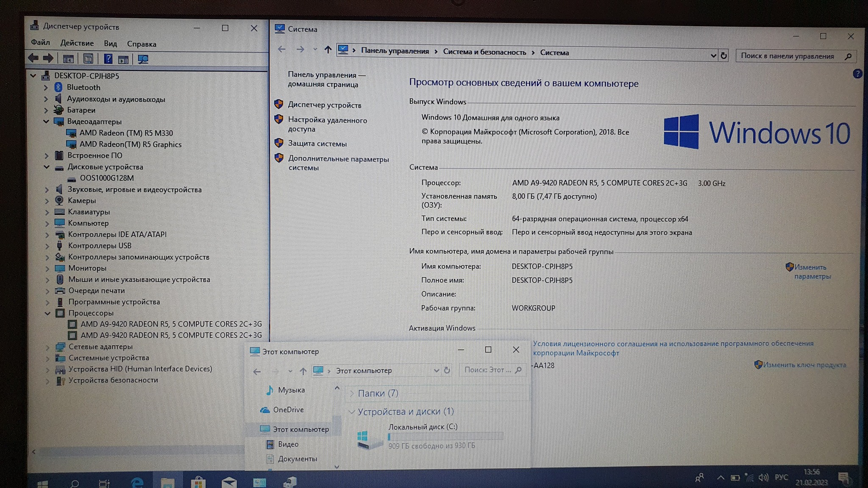Viewport: 868px width, 488px height.
Task: Click Device Manager toolbar back arrow
Action: coord(33,58)
